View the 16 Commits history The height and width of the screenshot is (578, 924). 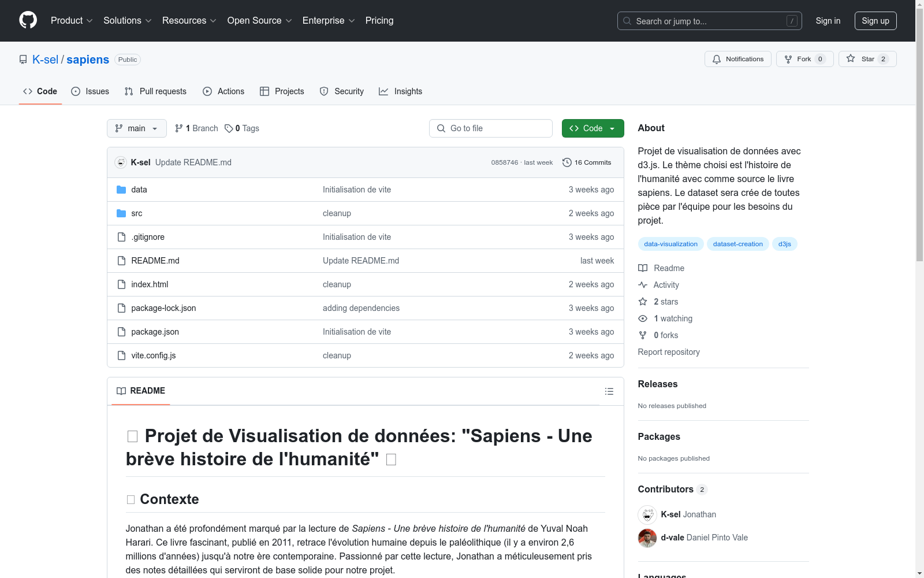[x=587, y=162]
